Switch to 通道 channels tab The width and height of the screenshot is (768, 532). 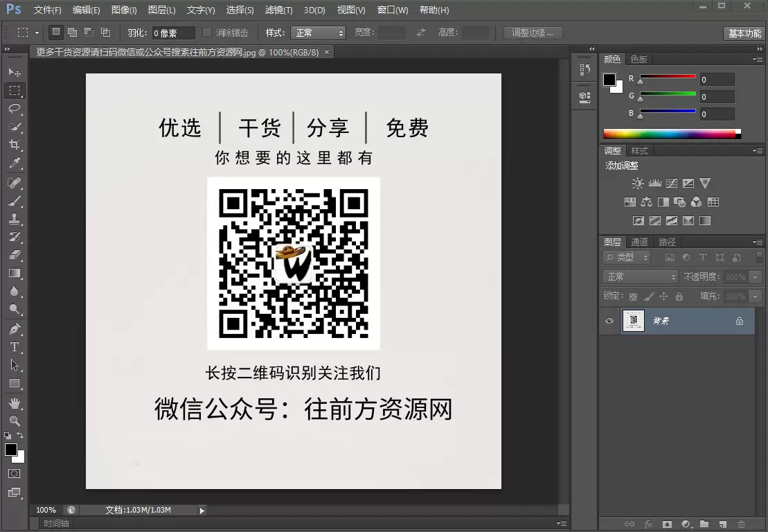pyautogui.click(x=639, y=242)
